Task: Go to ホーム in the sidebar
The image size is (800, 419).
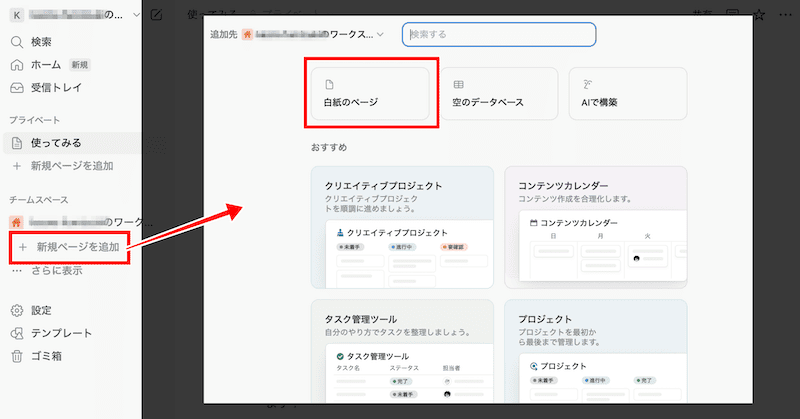Action: point(45,64)
